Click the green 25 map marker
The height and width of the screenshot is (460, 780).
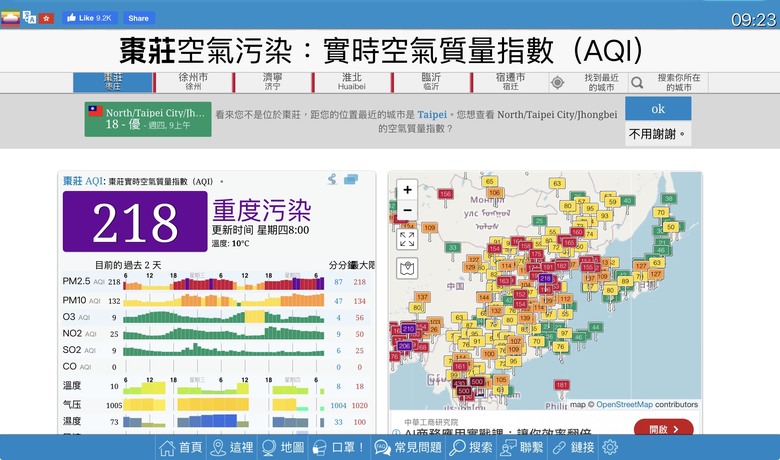[x=539, y=221]
